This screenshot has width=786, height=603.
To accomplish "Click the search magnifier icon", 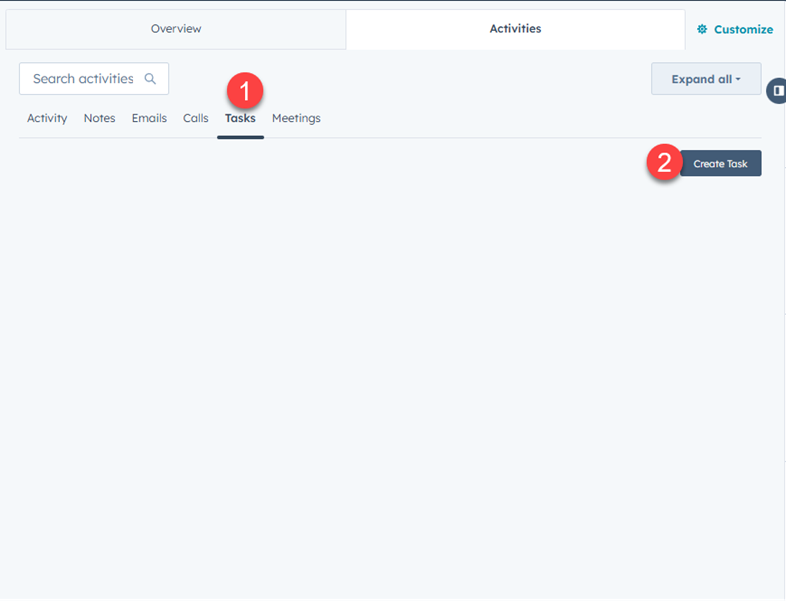I will coord(150,79).
